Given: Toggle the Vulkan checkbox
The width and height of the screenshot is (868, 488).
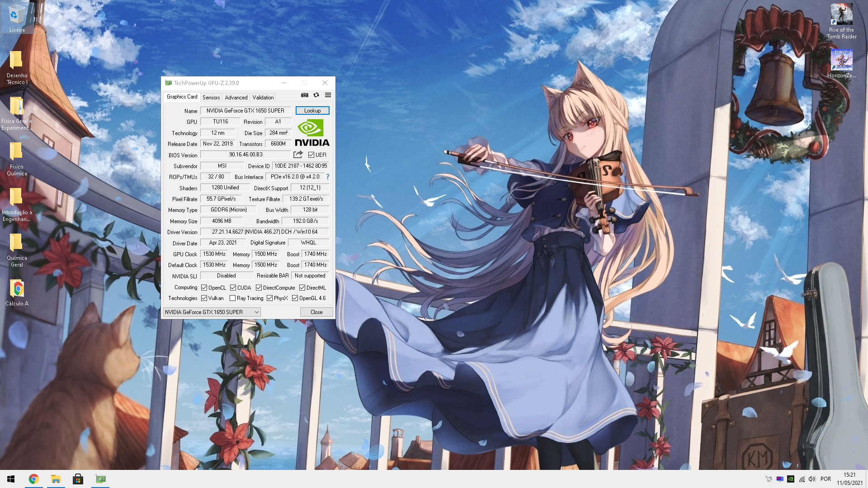Looking at the screenshot, I should coord(204,298).
